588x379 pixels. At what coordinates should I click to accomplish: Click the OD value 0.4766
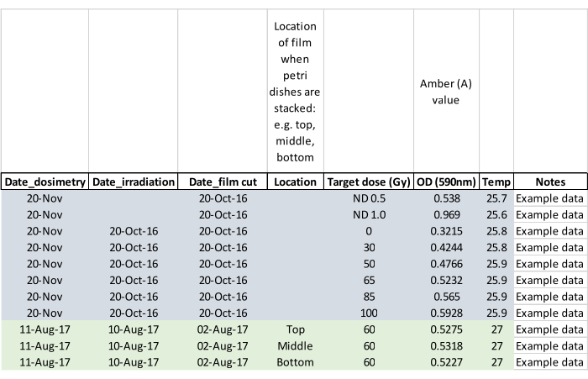(445, 263)
